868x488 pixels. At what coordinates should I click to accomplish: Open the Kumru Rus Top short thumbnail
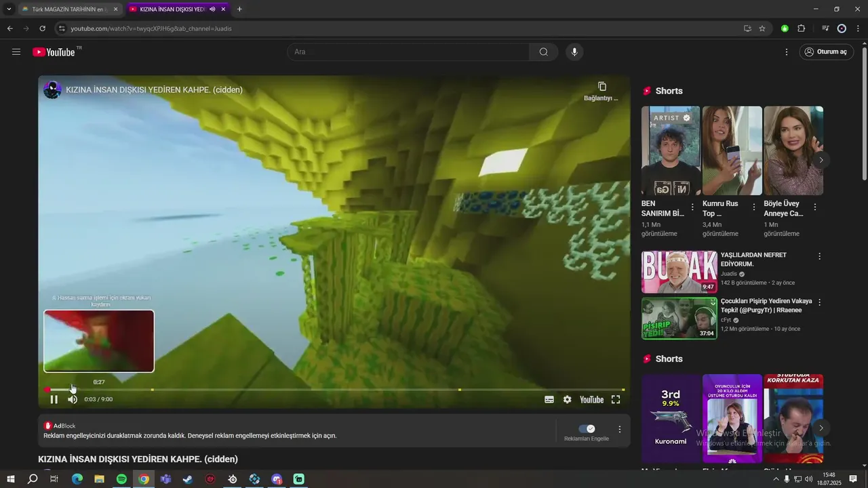[x=732, y=150]
